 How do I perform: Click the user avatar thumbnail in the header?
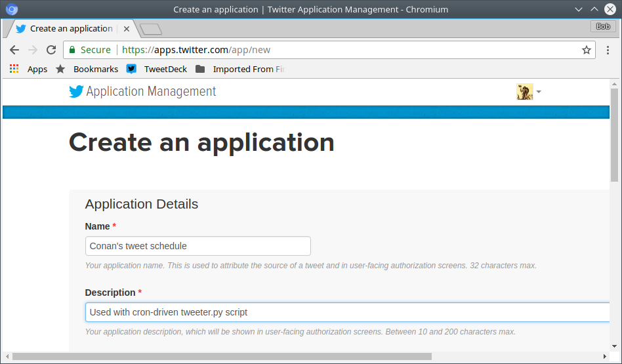(x=525, y=92)
